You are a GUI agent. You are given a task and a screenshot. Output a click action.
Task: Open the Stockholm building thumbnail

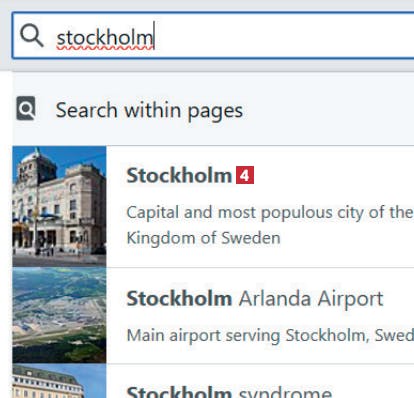(x=59, y=206)
